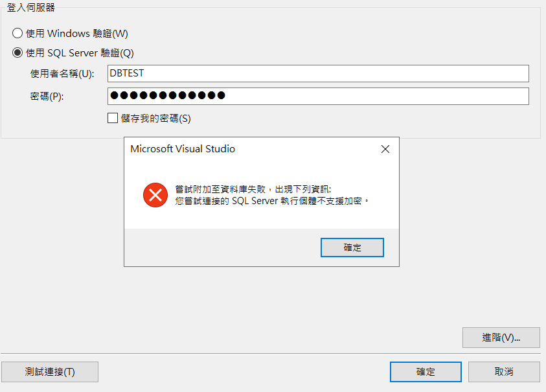Close the Microsoft Visual Studio error dialog with X
The width and height of the screenshot is (546, 392).
tap(385, 149)
